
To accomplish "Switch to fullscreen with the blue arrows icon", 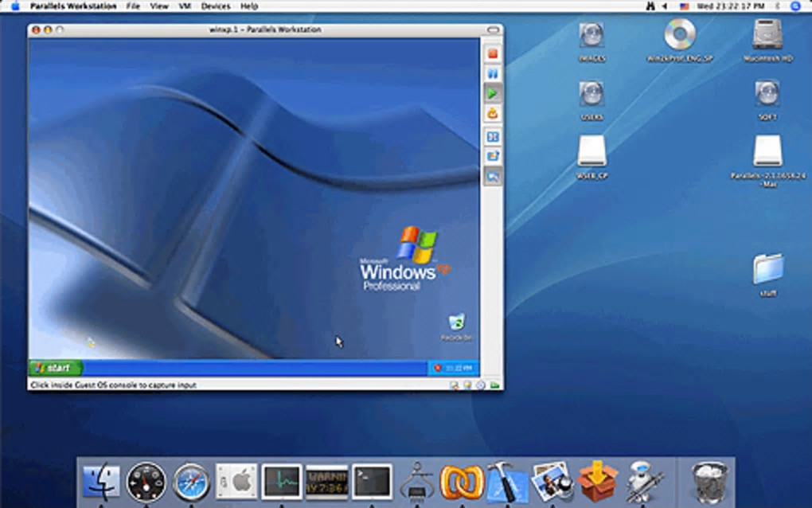I will coord(493,137).
